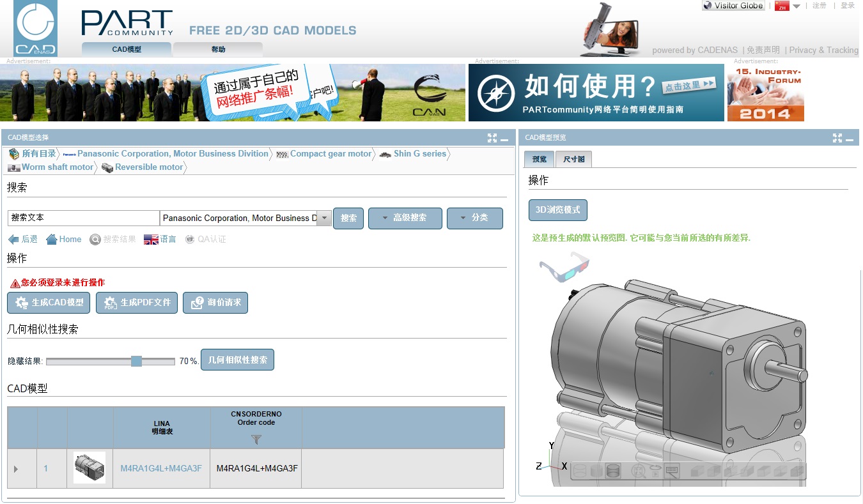Collapse the CAD模型选择 panel
This screenshot has height=504, width=863.
click(x=504, y=139)
